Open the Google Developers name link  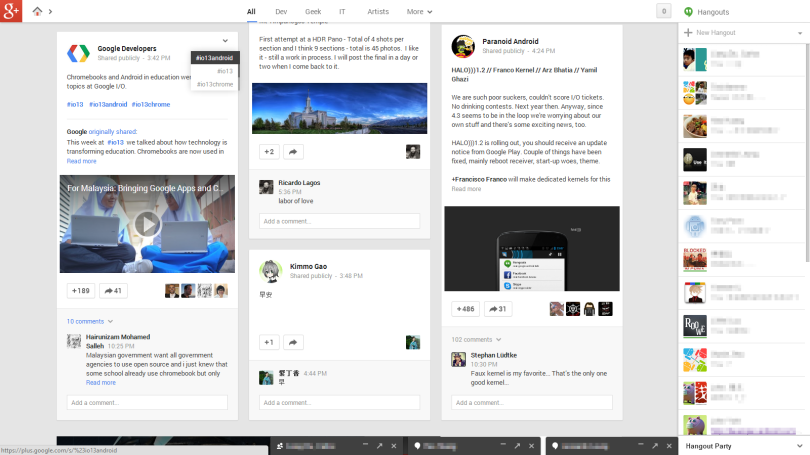(x=127, y=49)
